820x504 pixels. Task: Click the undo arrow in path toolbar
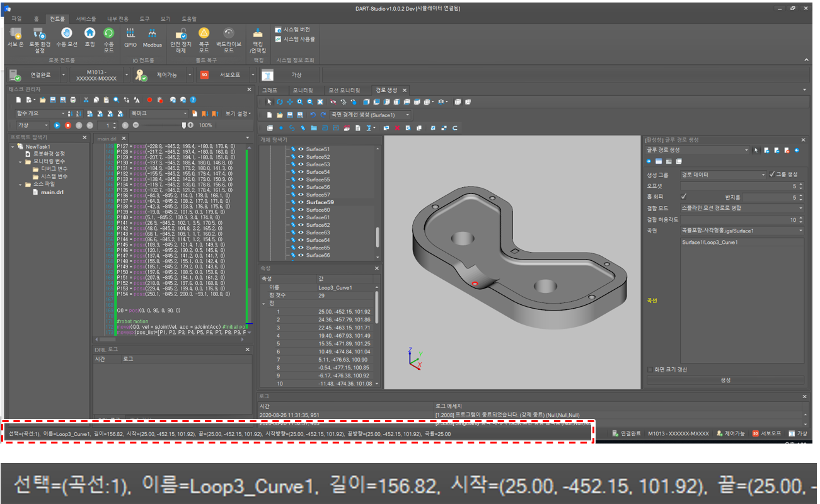point(313,115)
